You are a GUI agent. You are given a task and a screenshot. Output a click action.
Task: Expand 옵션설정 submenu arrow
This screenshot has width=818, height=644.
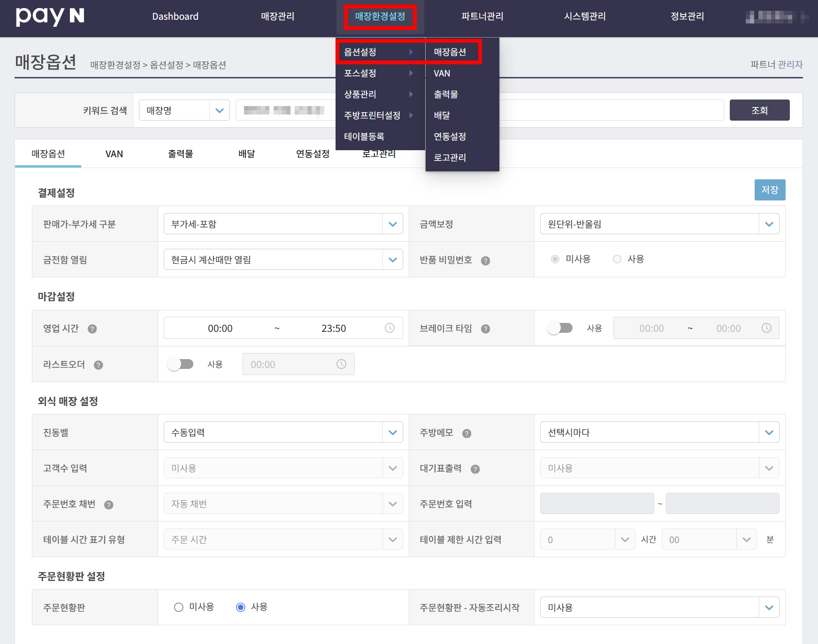(411, 52)
